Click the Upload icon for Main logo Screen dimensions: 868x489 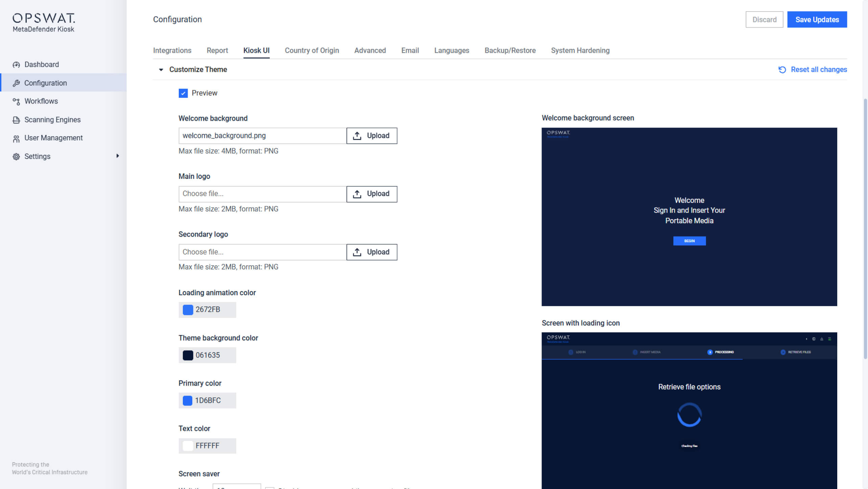coord(357,194)
